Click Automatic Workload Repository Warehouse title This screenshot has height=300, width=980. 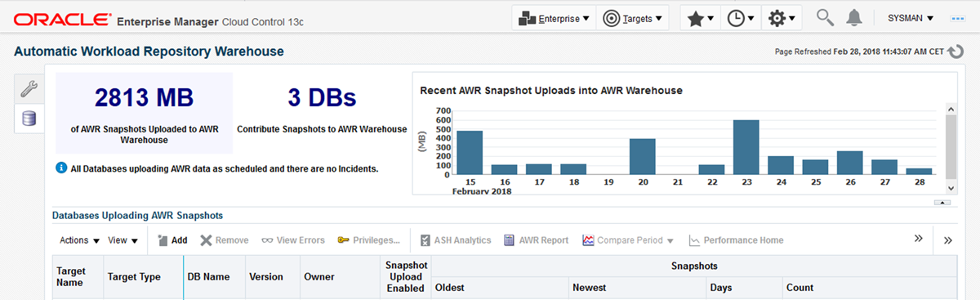tap(149, 51)
